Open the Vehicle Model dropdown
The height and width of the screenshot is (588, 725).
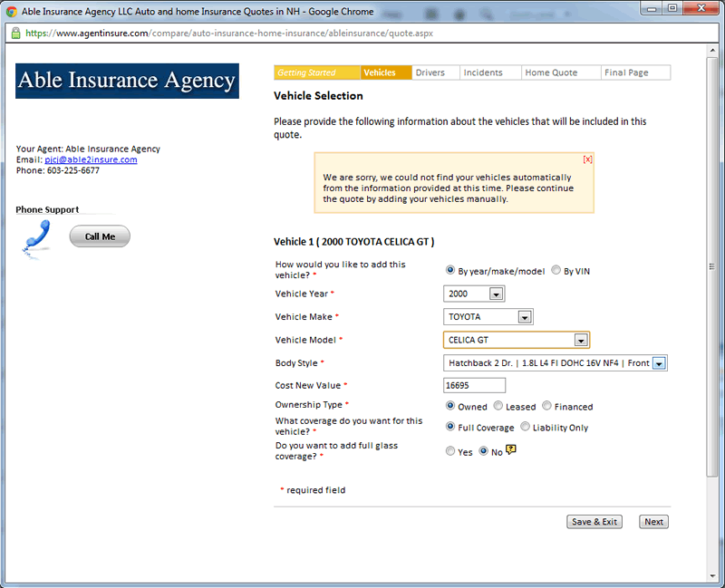point(580,341)
